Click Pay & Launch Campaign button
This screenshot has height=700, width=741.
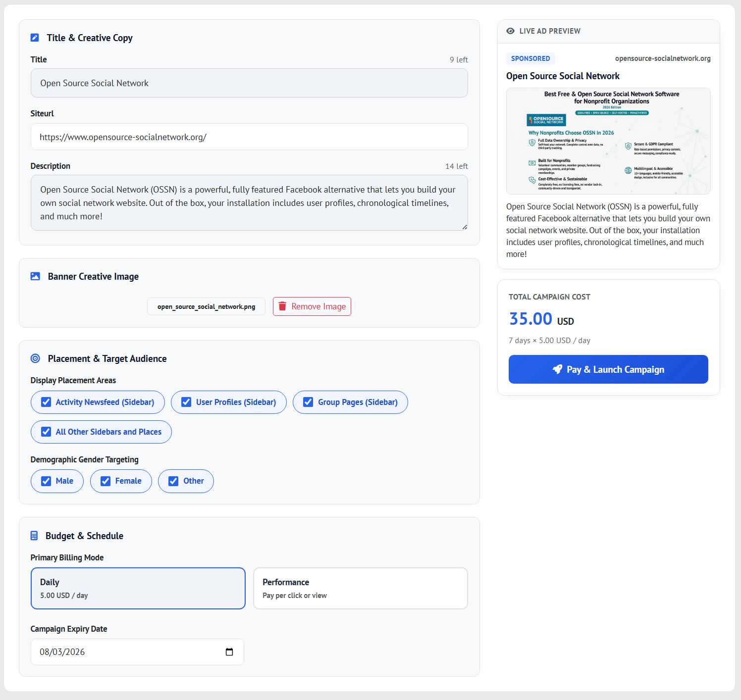608,369
